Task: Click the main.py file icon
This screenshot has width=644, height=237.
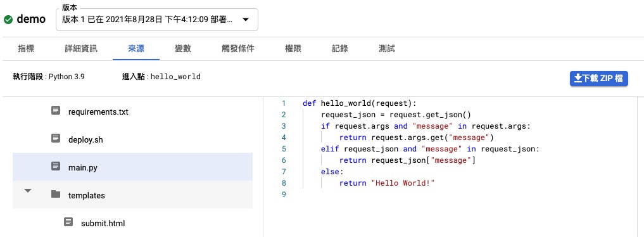Action: (x=56, y=167)
